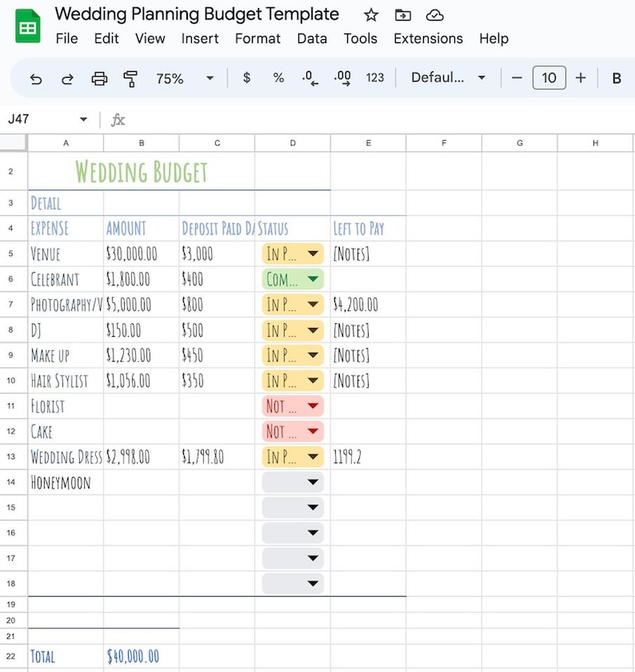Open the Format menu
The height and width of the screenshot is (672, 635).
(257, 39)
